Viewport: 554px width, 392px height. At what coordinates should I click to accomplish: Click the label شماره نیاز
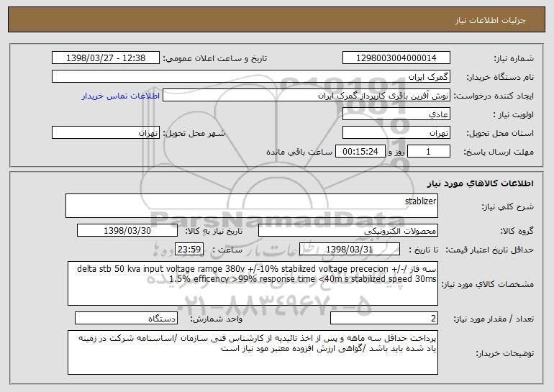coord(514,58)
